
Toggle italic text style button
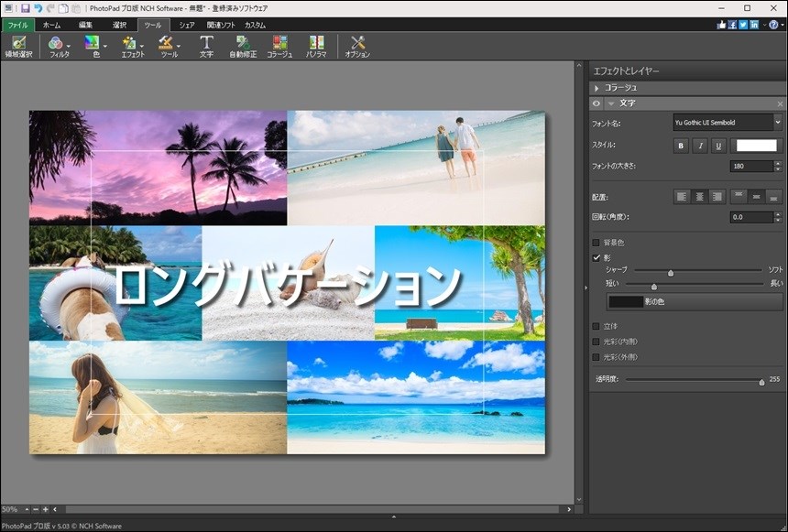click(700, 146)
